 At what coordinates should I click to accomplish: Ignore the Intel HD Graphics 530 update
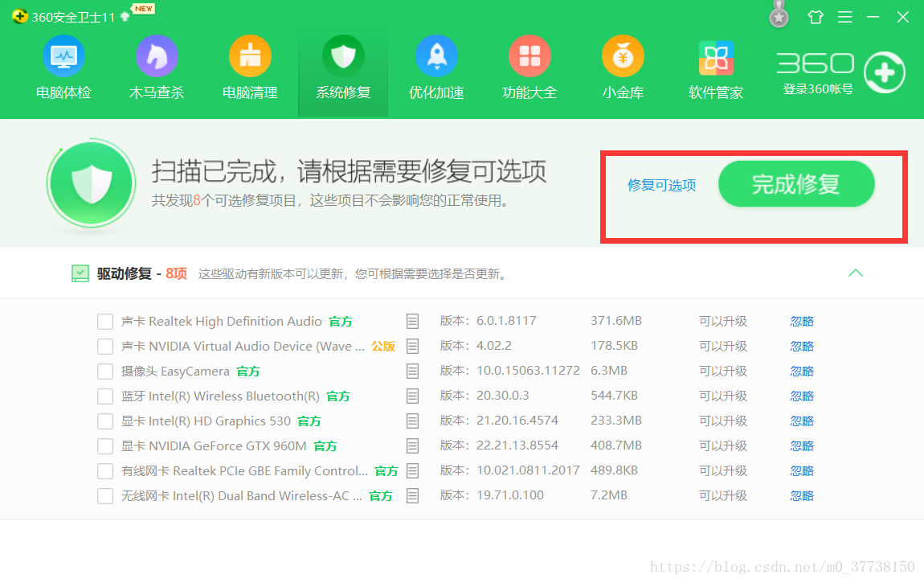pyautogui.click(x=801, y=421)
